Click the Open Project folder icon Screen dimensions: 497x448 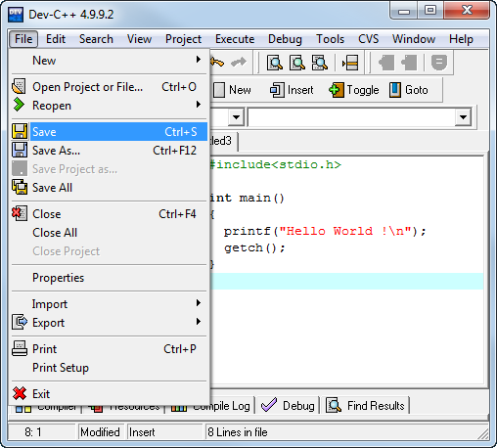19,87
